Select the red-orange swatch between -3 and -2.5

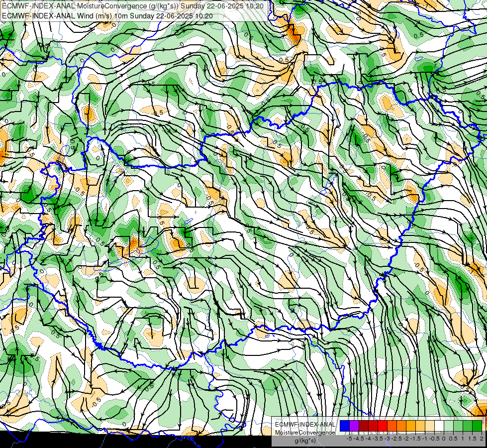pyautogui.click(x=392, y=426)
